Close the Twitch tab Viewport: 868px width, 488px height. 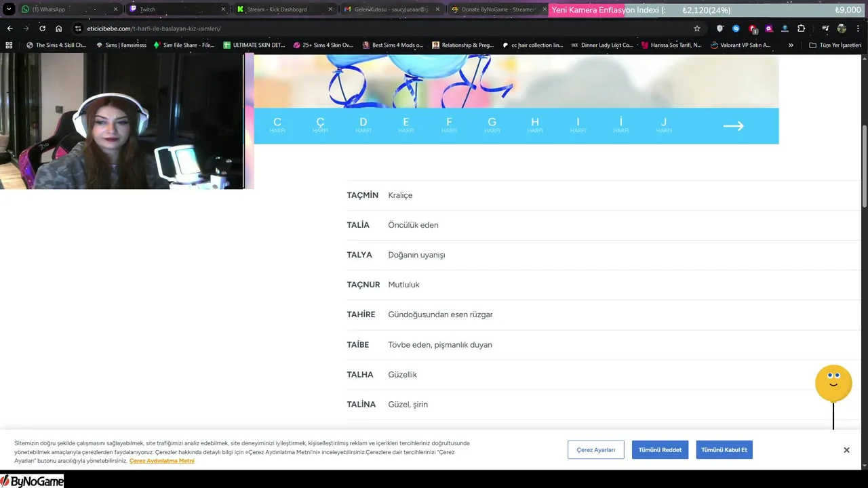click(x=223, y=9)
